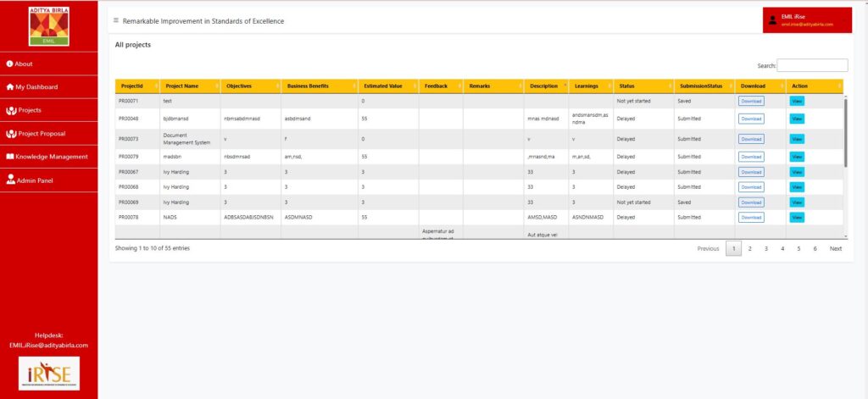Sort table by SubmissionStatus column header

coord(704,86)
